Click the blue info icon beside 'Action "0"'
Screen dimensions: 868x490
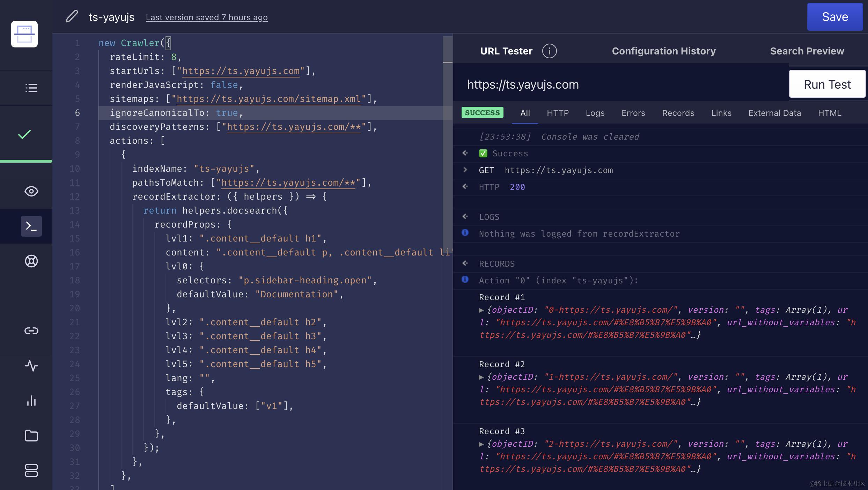pyautogui.click(x=465, y=280)
